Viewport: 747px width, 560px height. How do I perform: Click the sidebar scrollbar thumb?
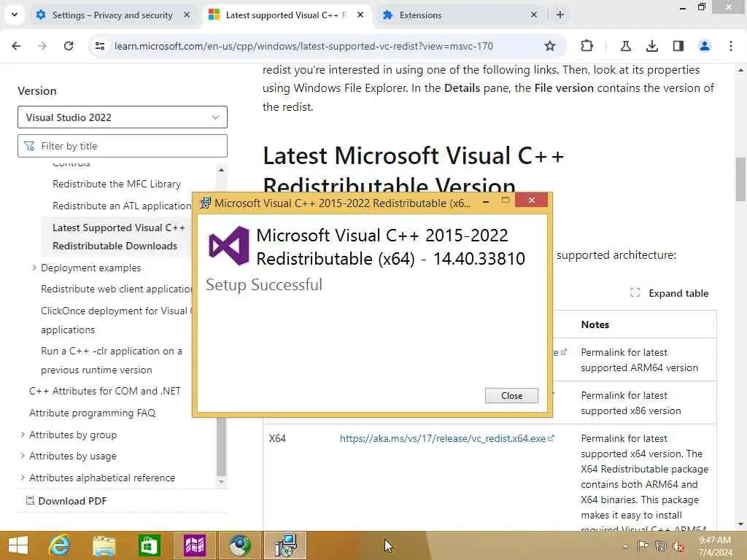[x=221, y=446]
